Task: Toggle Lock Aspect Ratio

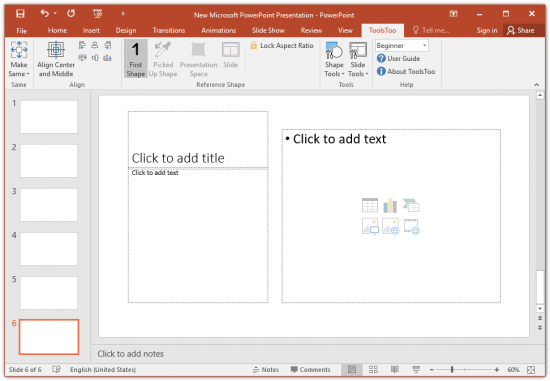Action: [x=282, y=46]
